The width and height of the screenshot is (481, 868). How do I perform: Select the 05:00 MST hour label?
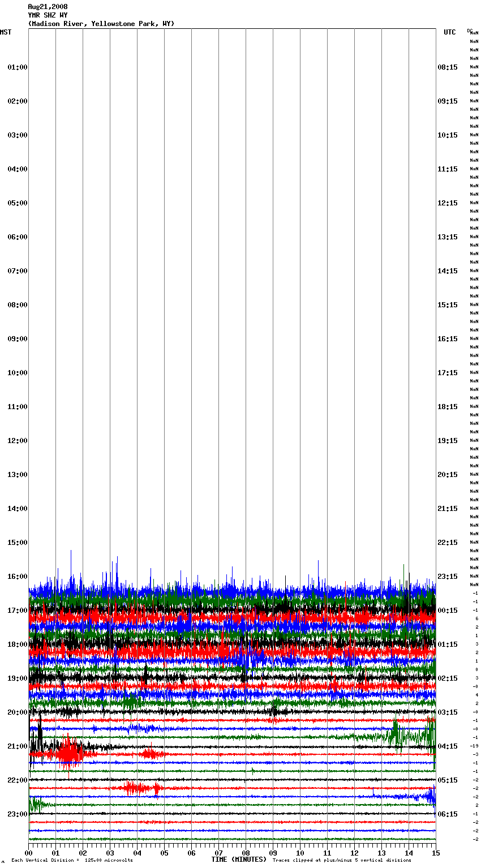point(18,203)
